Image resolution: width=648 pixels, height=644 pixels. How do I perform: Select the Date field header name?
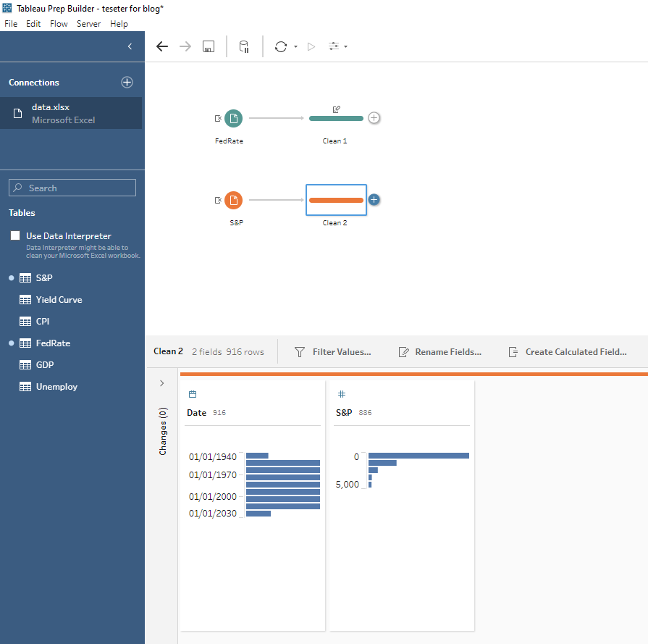(x=197, y=413)
